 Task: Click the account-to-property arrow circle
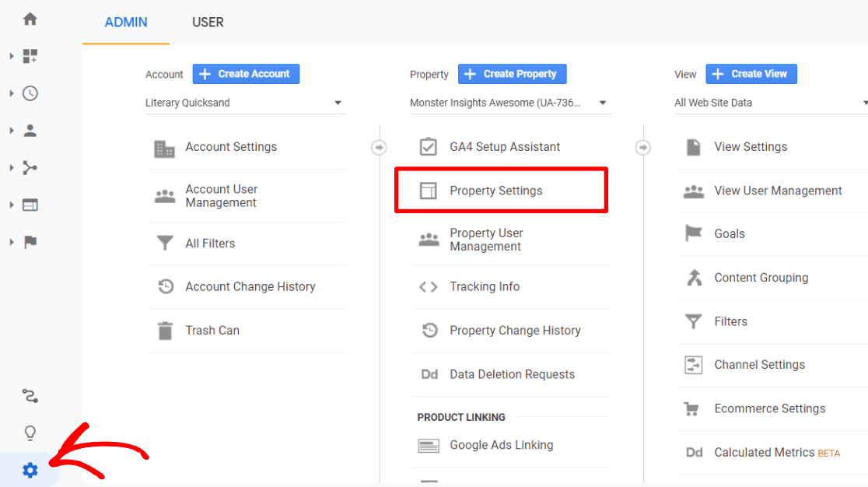[379, 147]
